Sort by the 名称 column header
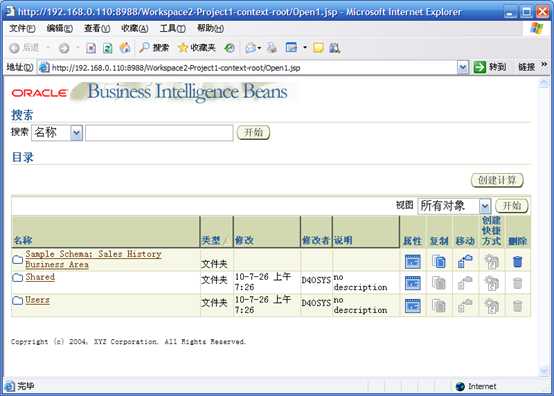The height and width of the screenshot is (396, 554). point(23,241)
